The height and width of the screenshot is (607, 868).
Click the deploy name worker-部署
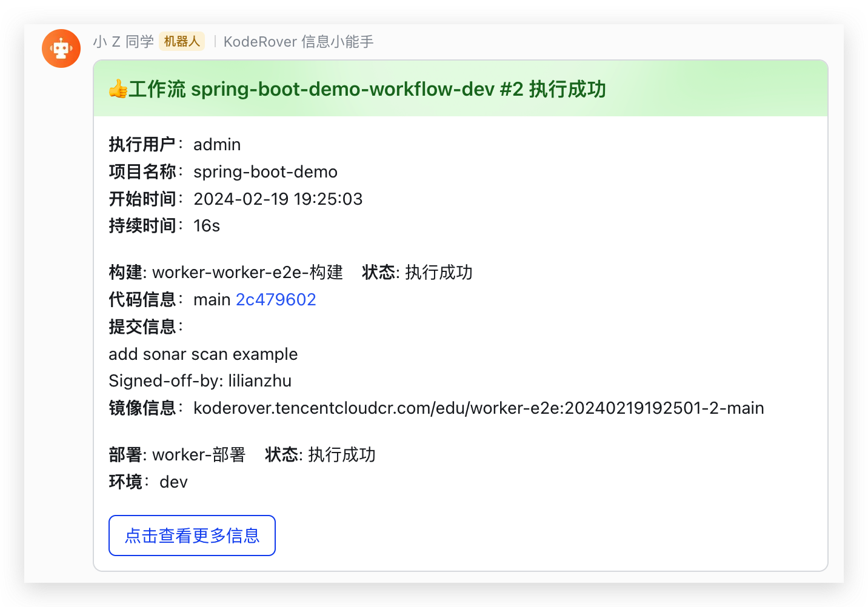[199, 454]
